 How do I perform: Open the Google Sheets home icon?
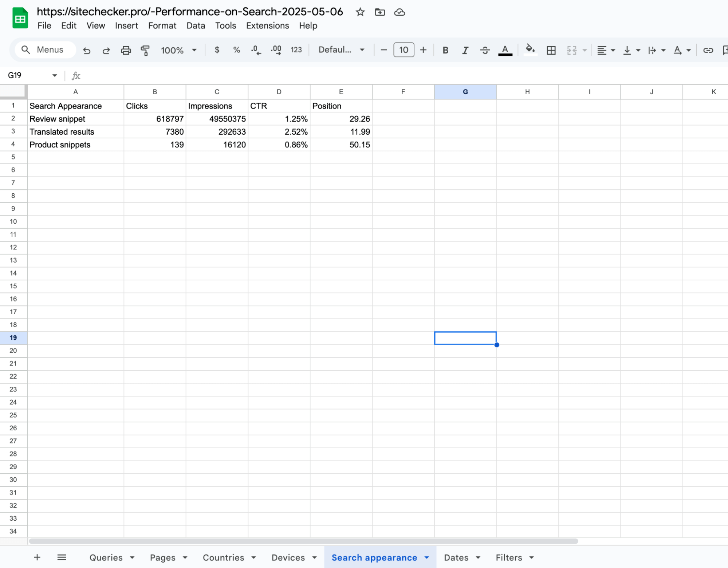pyautogui.click(x=20, y=18)
